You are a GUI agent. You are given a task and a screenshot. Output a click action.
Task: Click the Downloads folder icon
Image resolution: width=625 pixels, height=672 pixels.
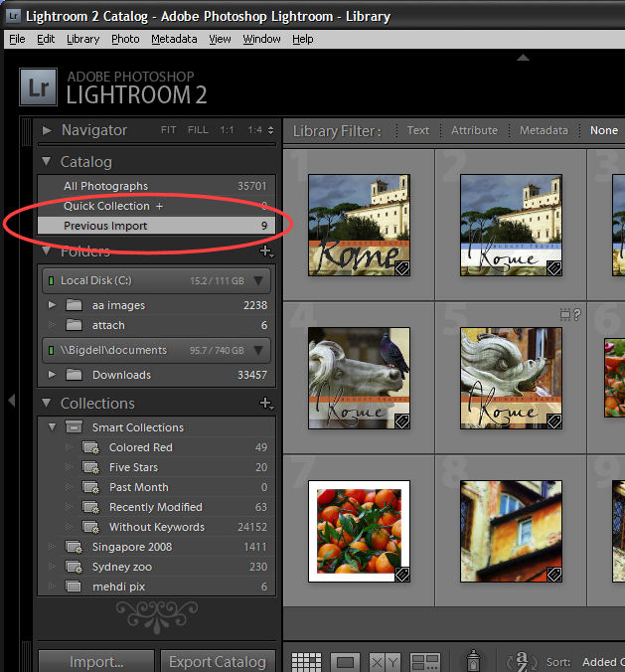[x=74, y=375]
